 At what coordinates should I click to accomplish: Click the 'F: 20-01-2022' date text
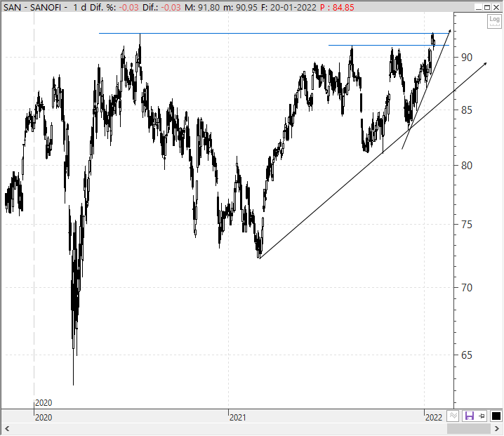coord(289,7)
